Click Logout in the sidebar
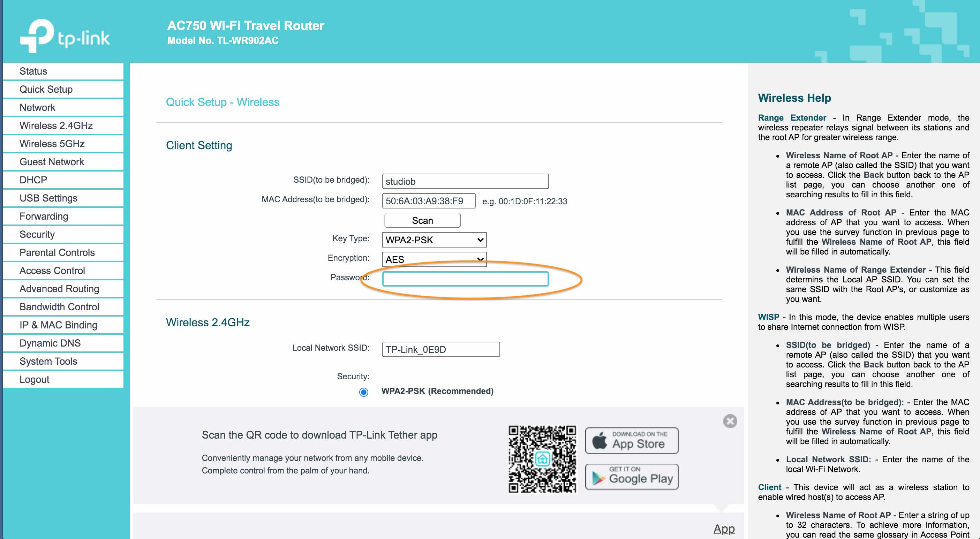This screenshot has height=539, width=980. point(34,379)
